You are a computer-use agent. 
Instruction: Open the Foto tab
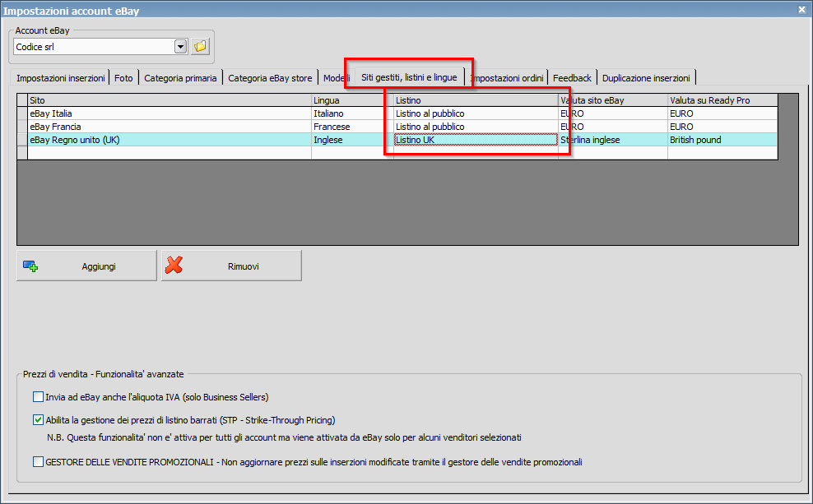(123, 78)
